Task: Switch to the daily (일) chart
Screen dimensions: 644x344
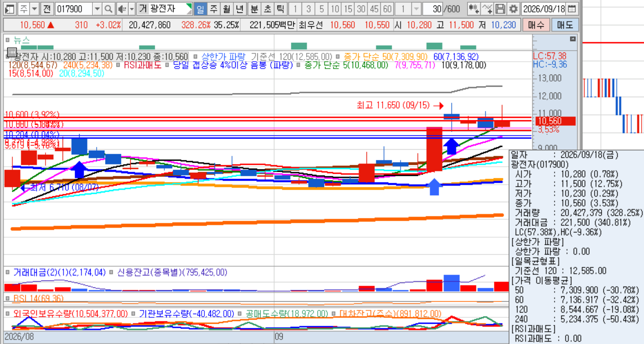Action: [201, 9]
